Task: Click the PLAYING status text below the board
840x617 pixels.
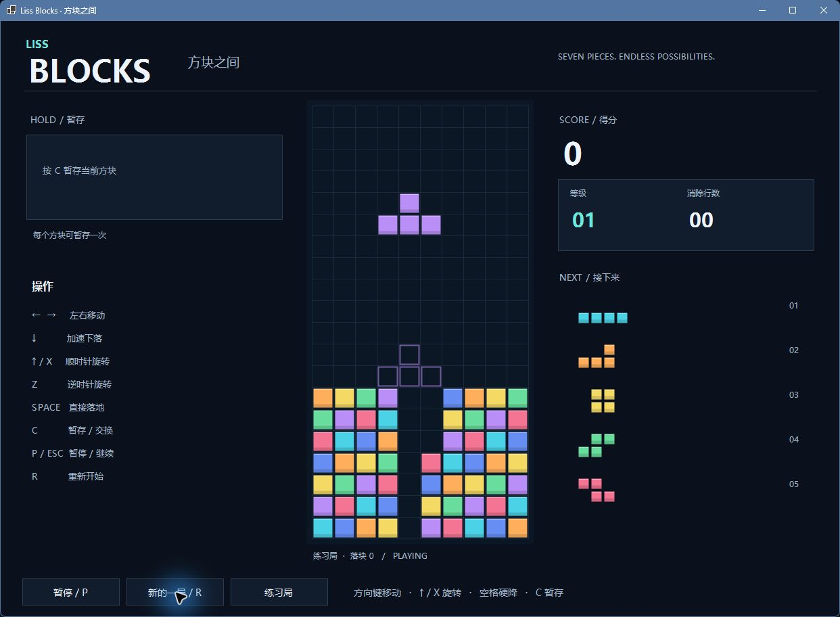Action: click(x=410, y=555)
